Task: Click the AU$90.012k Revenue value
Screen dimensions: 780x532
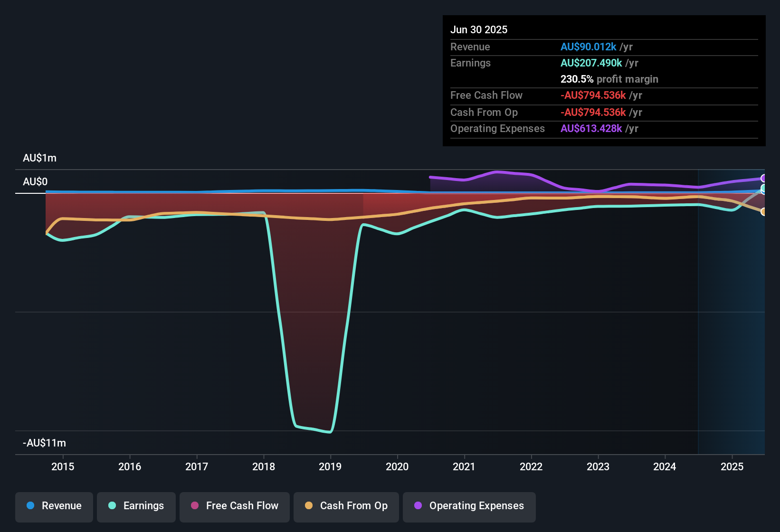Action: [x=589, y=47]
